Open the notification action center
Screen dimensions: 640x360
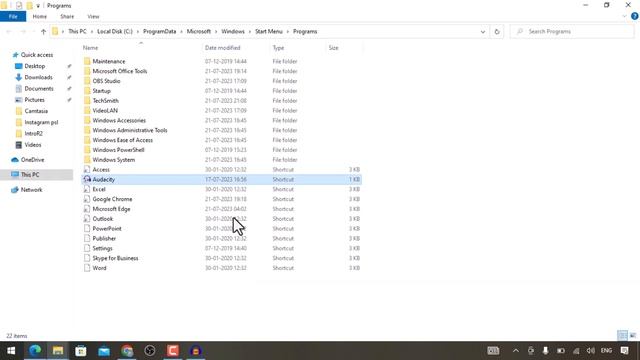point(624,351)
